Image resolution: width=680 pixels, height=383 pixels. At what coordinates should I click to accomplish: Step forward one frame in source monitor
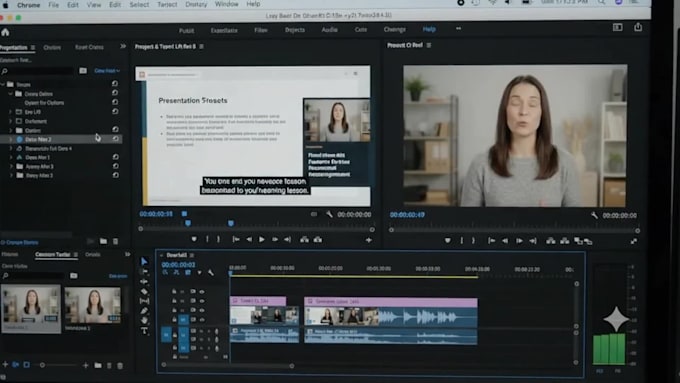275,239
